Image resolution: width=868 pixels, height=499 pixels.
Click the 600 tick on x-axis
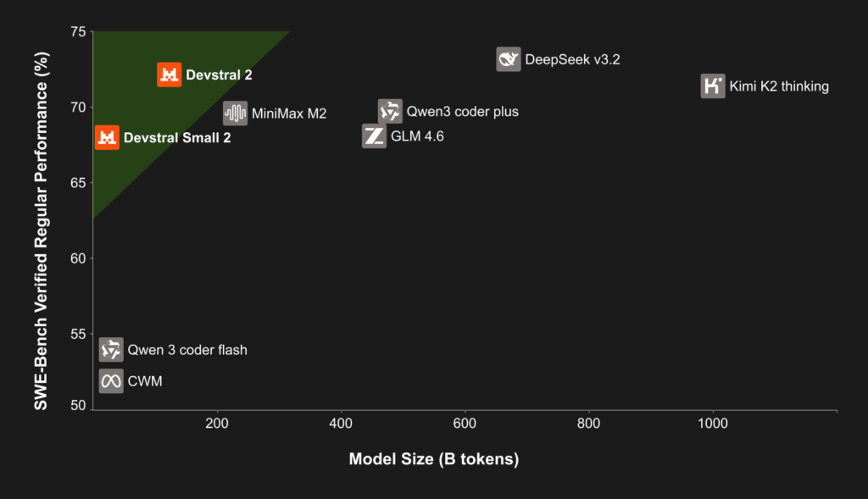pyautogui.click(x=465, y=423)
